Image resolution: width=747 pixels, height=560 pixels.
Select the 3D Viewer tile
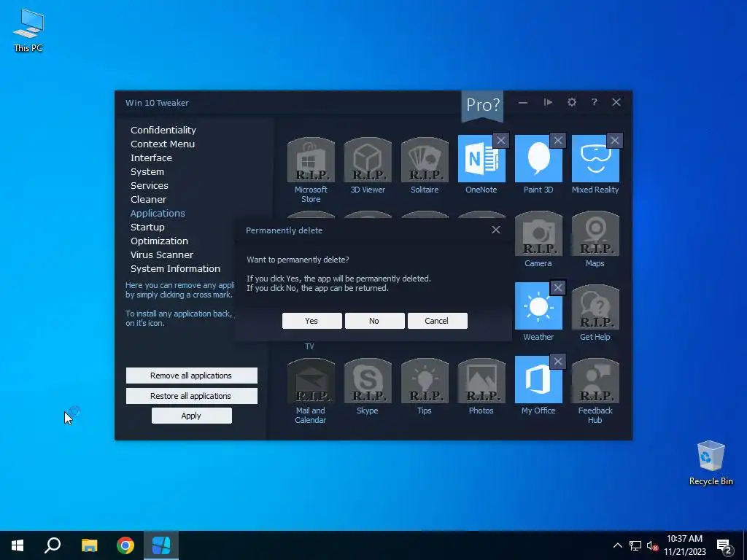click(x=368, y=160)
